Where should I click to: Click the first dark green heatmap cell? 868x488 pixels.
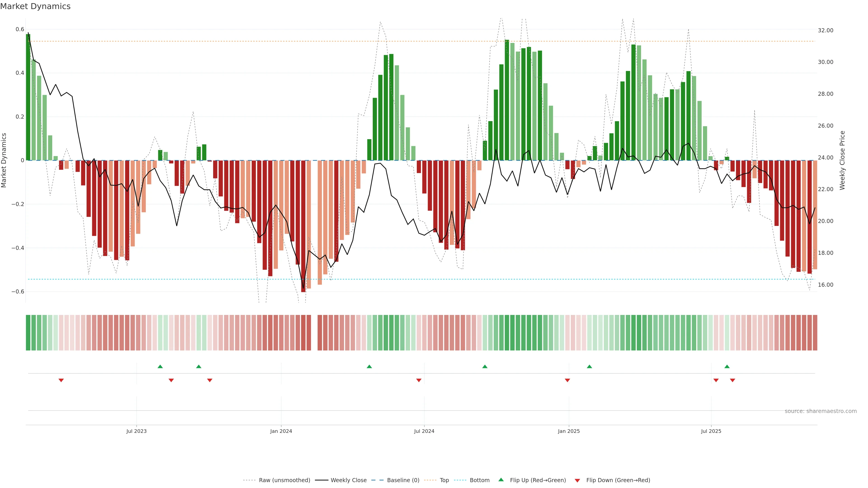click(x=28, y=332)
